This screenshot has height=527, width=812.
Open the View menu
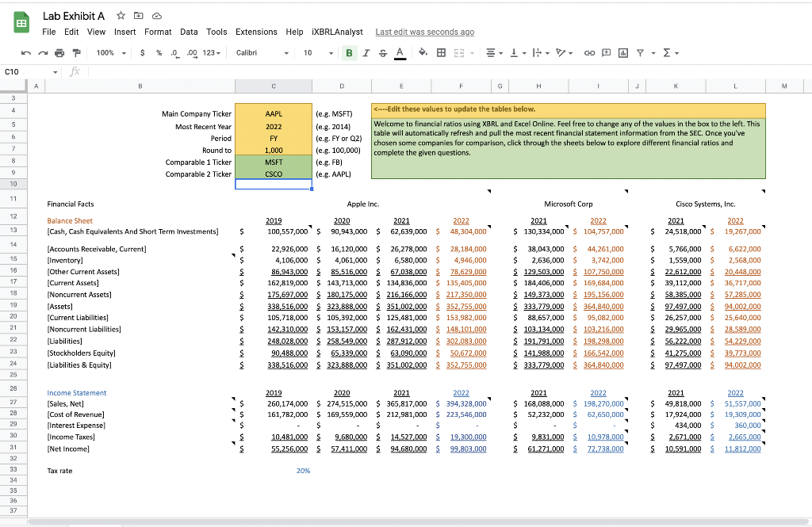pyautogui.click(x=96, y=32)
